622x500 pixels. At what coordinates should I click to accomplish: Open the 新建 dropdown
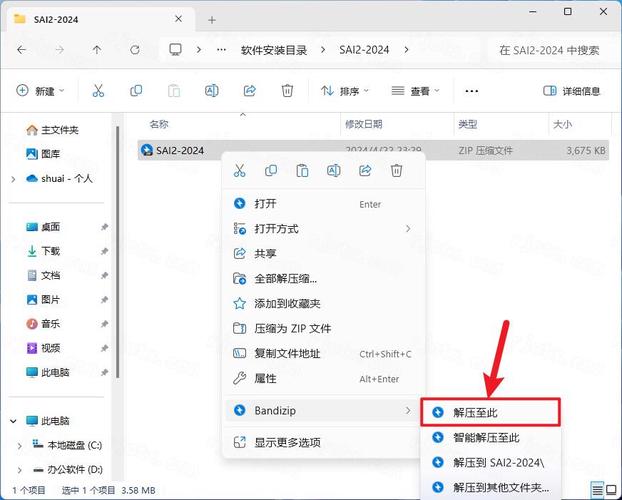[40, 91]
